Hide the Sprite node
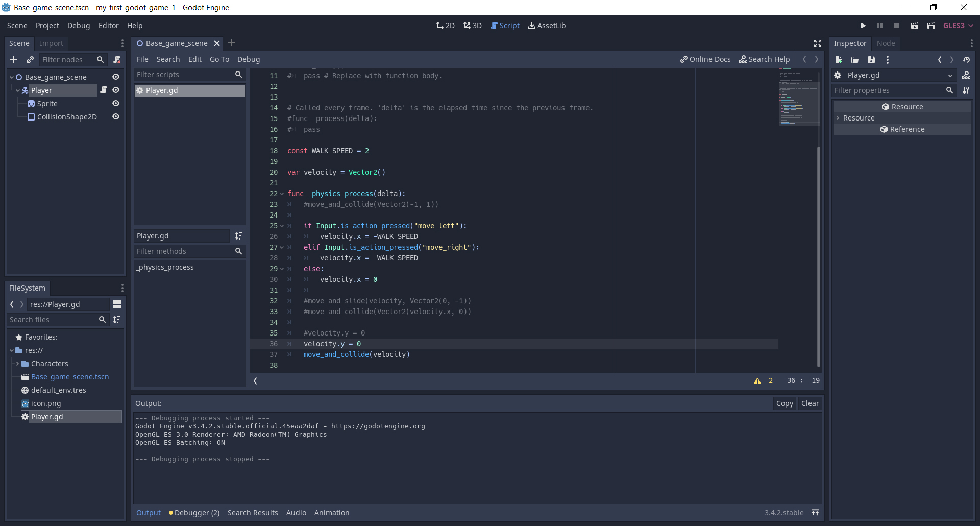Image resolution: width=980 pixels, height=526 pixels. click(116, 104)
